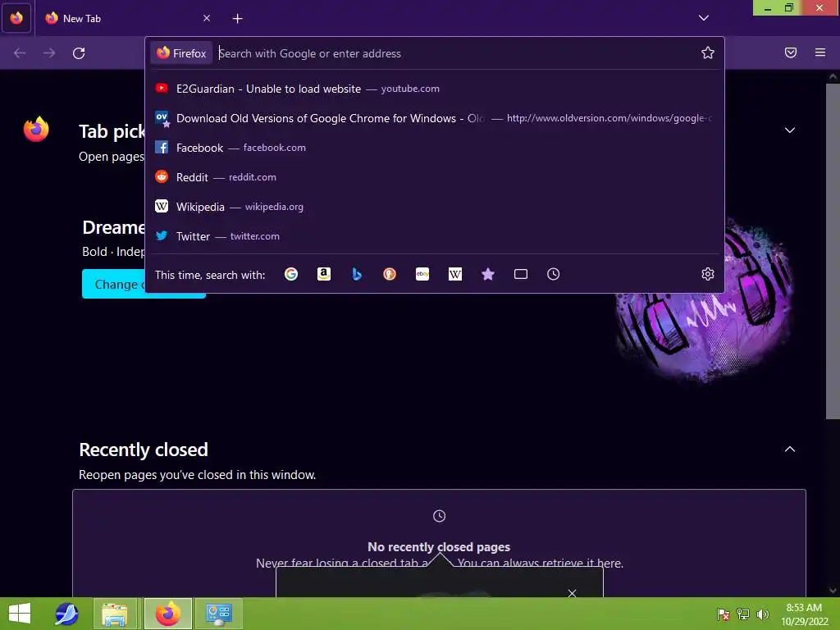Collapse the Tab pickup section chevron
The width and height of the screenshot is (840, 630).
pyautogui.click(x=790, y=130)
